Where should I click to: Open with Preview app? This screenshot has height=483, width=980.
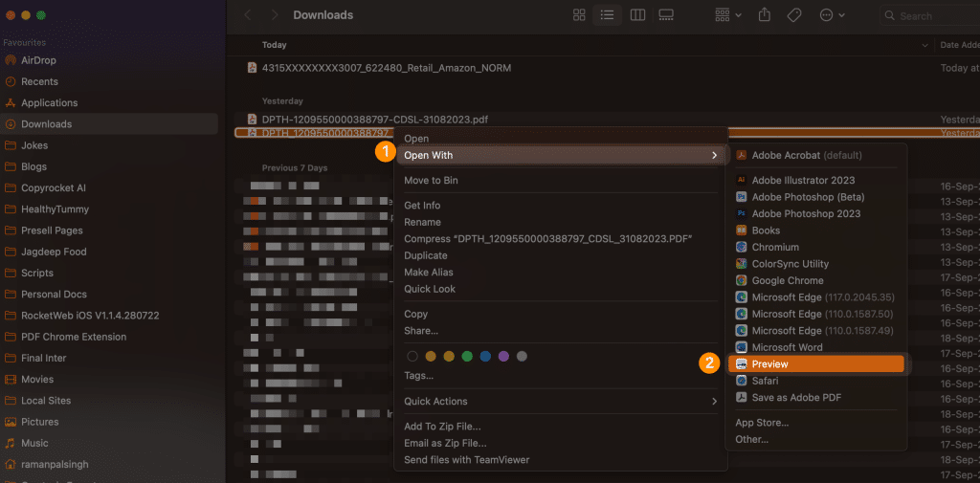(816, 364)
